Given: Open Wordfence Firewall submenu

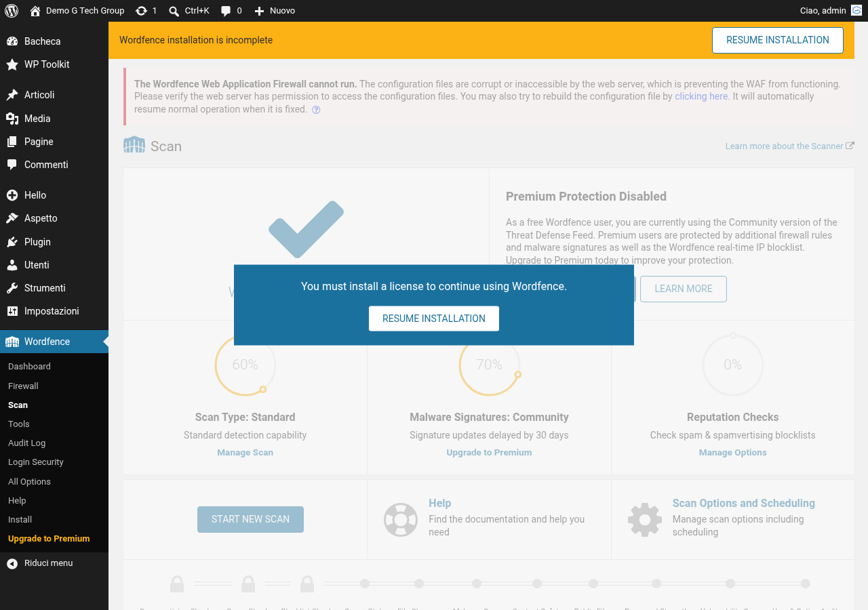Looking at the screenshot, I should [x=23, y=386].
